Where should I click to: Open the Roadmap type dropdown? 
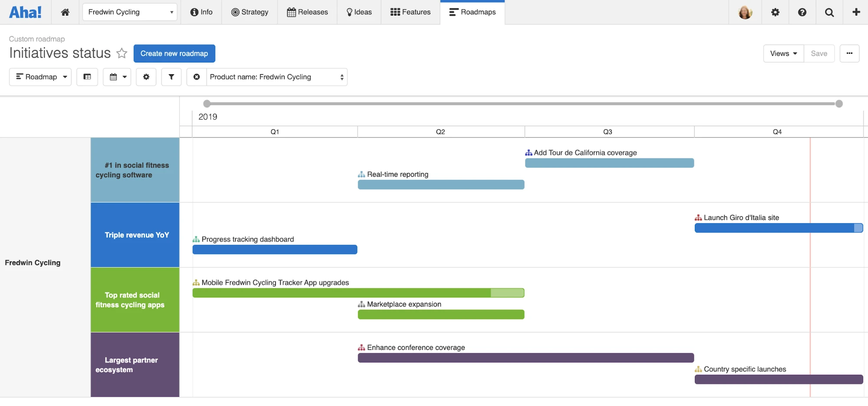click(40, 77)
